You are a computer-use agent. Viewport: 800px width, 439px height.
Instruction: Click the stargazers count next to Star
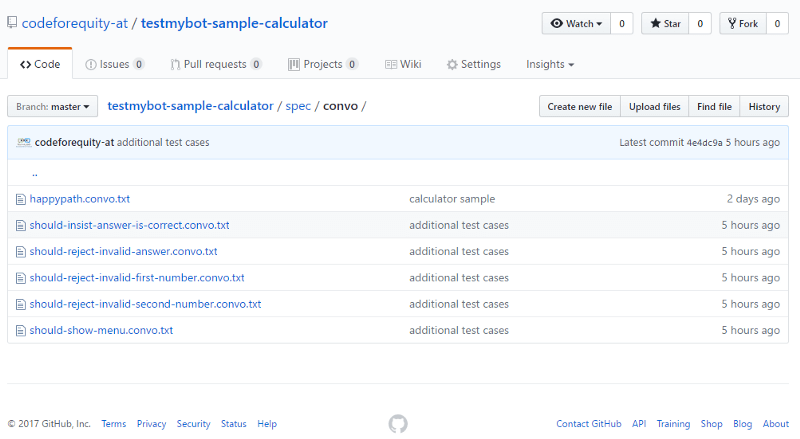(x=700, y=23)
